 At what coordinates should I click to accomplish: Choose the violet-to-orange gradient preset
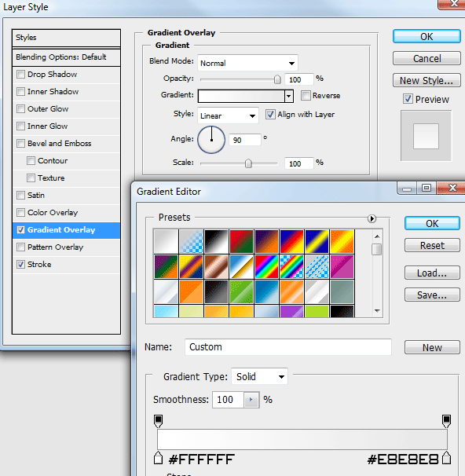[x=266, y=241]
